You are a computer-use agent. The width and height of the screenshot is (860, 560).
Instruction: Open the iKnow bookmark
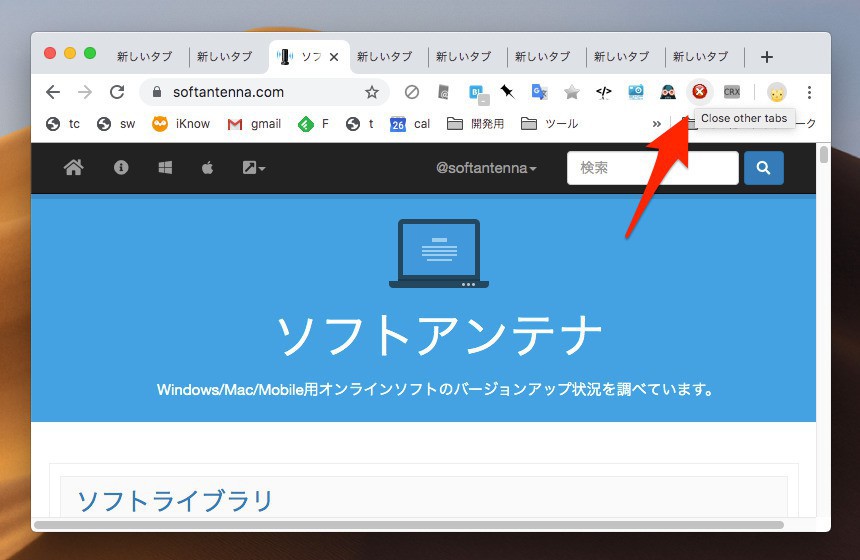(x=181, y=124)
